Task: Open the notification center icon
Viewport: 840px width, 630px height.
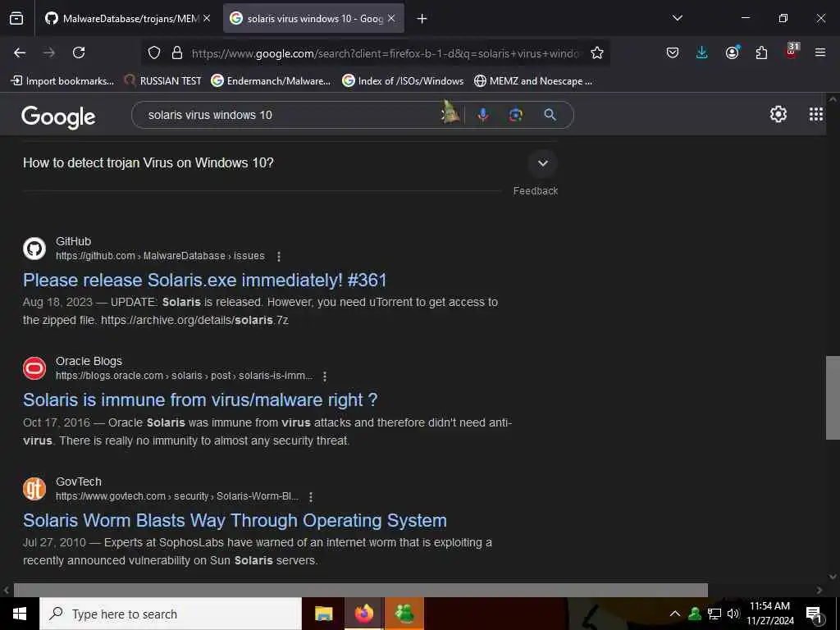Action: (x=814, y=614)
